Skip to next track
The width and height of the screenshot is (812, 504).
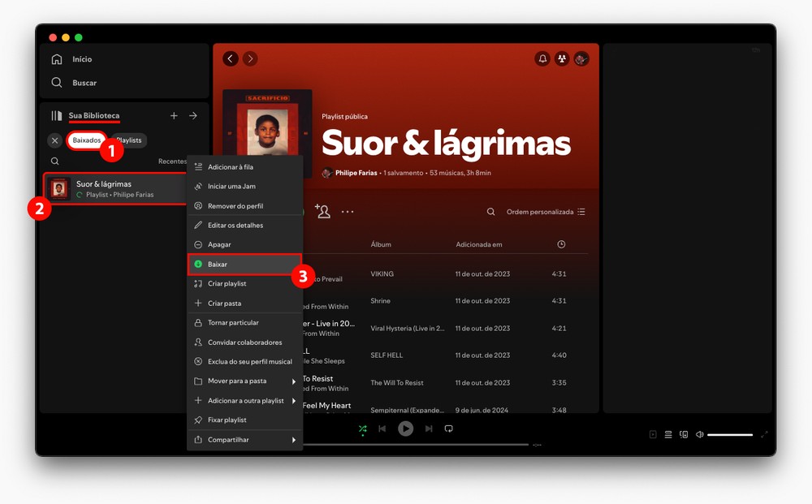pyautogui.click(x=429, y=429)
